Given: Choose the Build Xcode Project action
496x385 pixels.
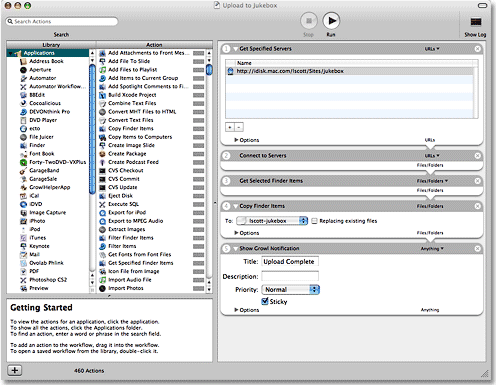Looking at the screenshot, I should tap(132, 95).
